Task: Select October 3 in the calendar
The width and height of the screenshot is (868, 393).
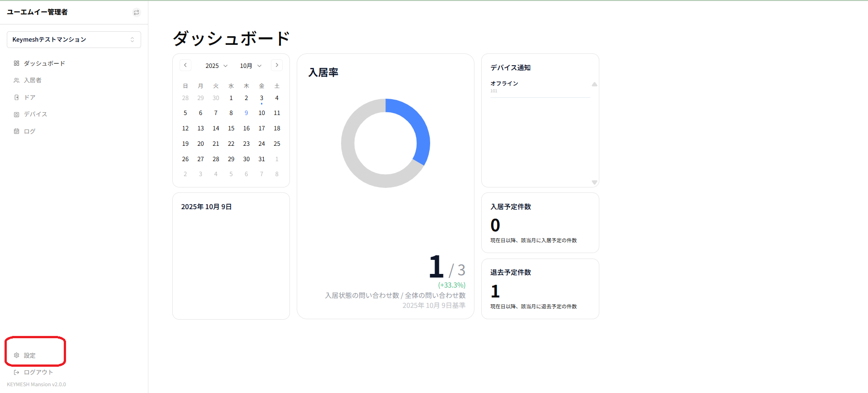Action: click(261, 98)
